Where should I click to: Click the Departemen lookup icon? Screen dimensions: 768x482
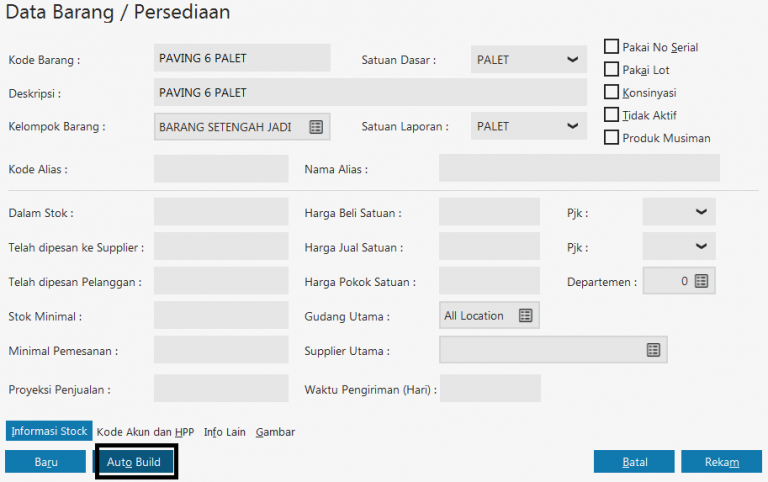701,282
